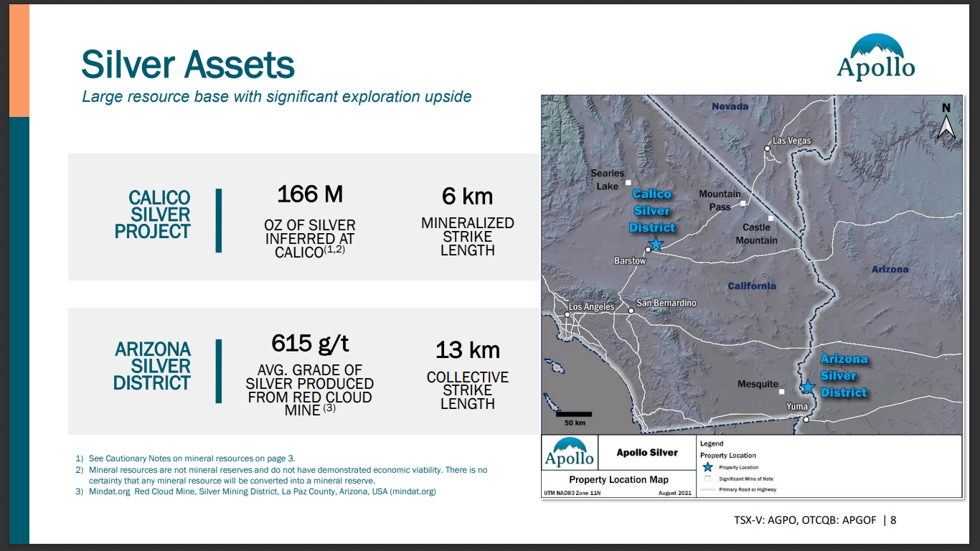The width and height of the screenshot is (980, 551).
Task: Click AVG. GRADE OF SILVER PRODUCED text
Action: coord(310,390)
